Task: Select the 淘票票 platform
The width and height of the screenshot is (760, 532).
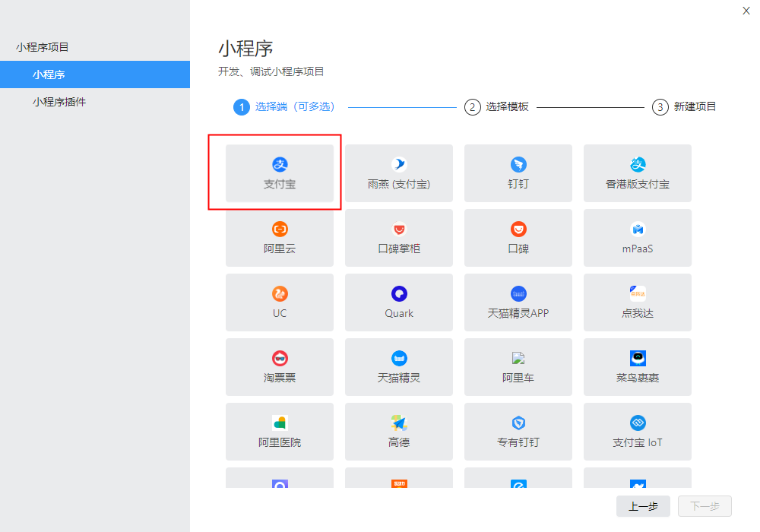Action: 279,367
